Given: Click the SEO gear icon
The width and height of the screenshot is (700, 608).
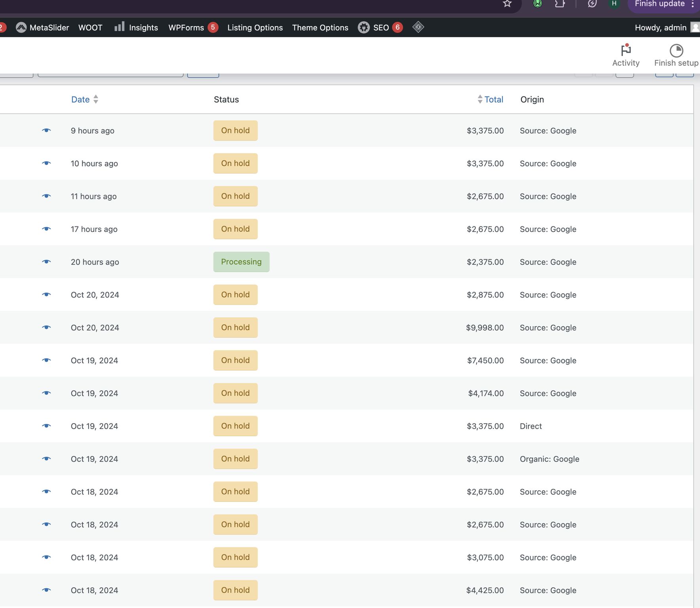Looking at the screenshot, I should pyautogui.click(x=364, y=27).
